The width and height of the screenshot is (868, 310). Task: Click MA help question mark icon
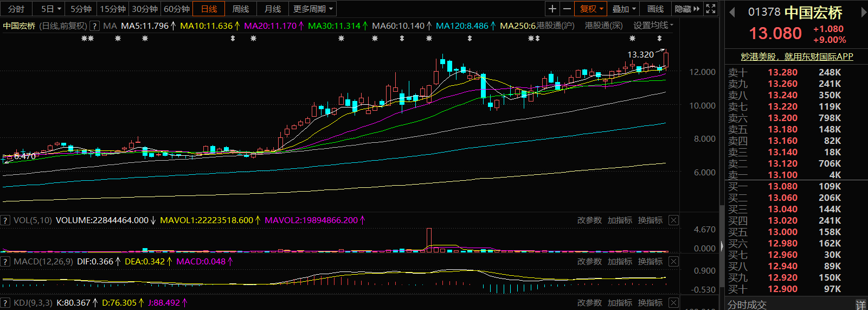click(x=94, y=26)
